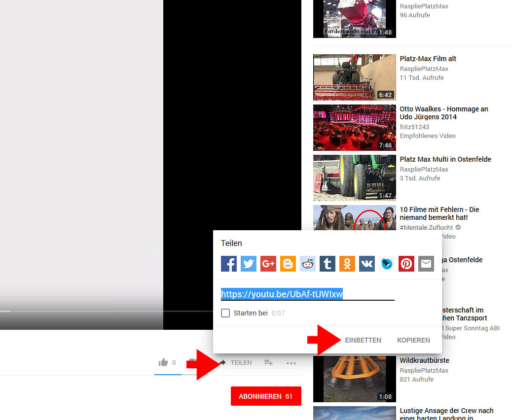Click 'Empfohlenes Video' under fritz51243

(428, 136)
